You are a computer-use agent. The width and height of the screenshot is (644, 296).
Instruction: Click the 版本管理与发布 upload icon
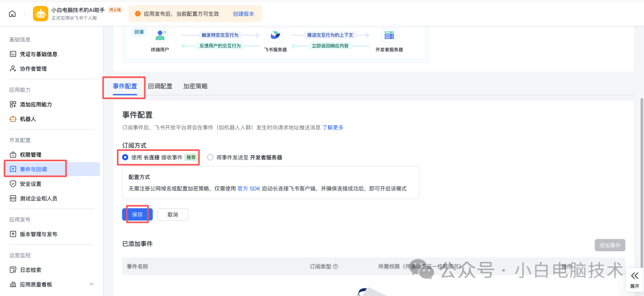13,234
